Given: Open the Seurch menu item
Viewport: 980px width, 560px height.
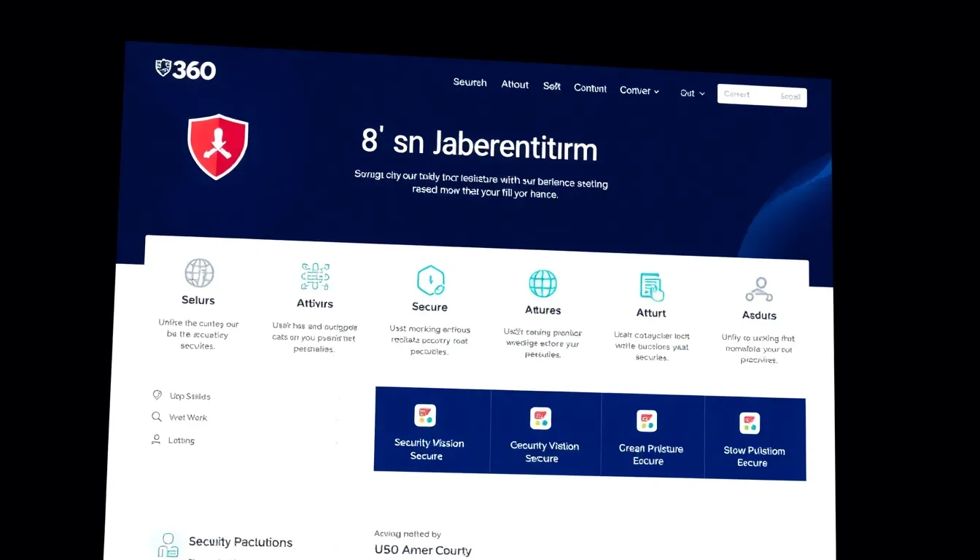Looking at the screenshot, I should coord(470,82).
